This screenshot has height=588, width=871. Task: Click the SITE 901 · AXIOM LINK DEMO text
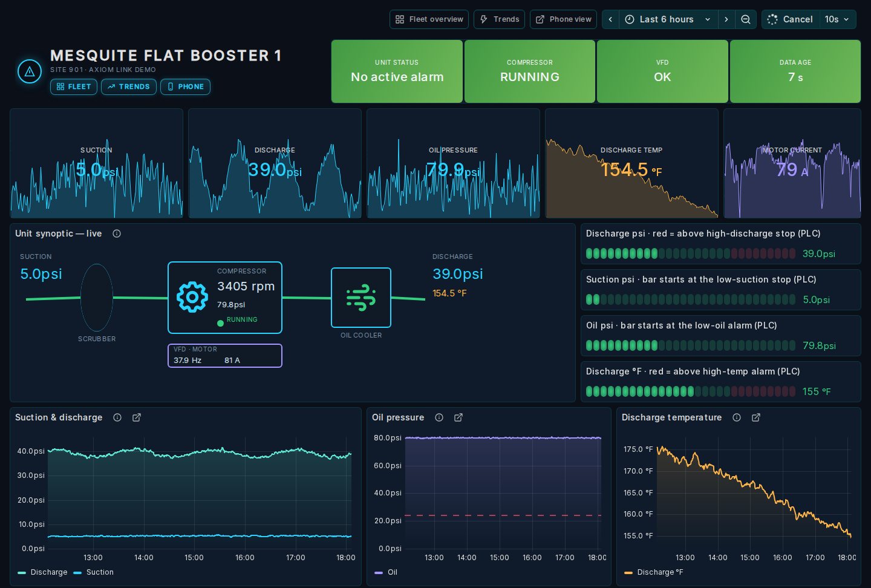tap(103, 70)
